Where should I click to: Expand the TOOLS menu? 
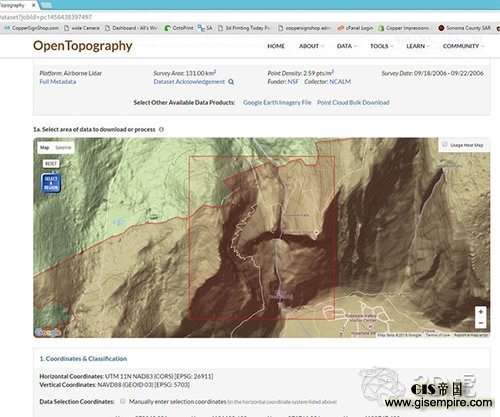381,46
